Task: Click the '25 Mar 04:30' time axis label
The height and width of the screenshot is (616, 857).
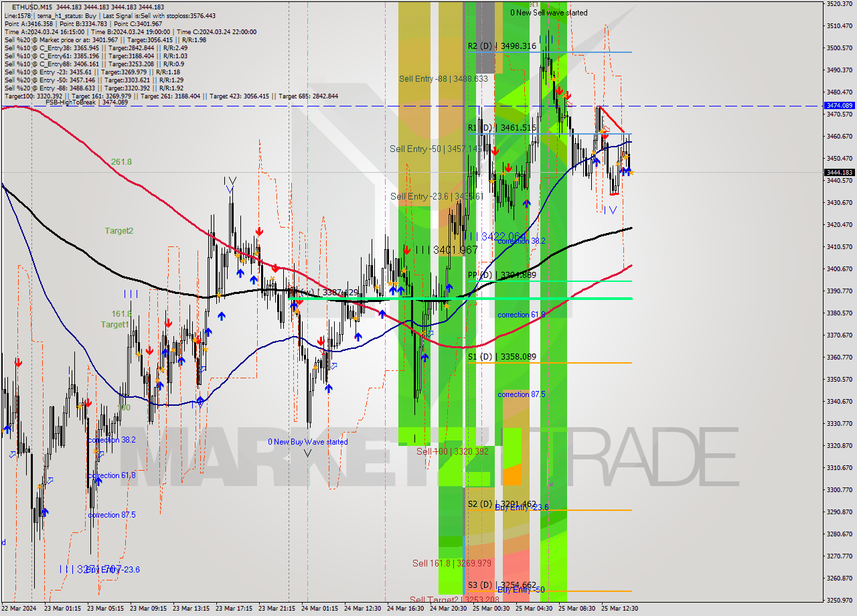Action: (x=533, y=609)
